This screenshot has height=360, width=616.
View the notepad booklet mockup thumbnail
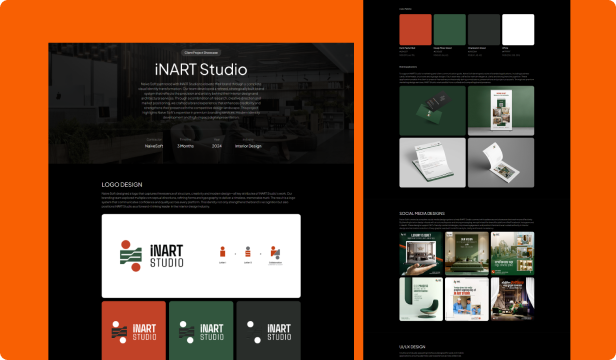point(501,162)
